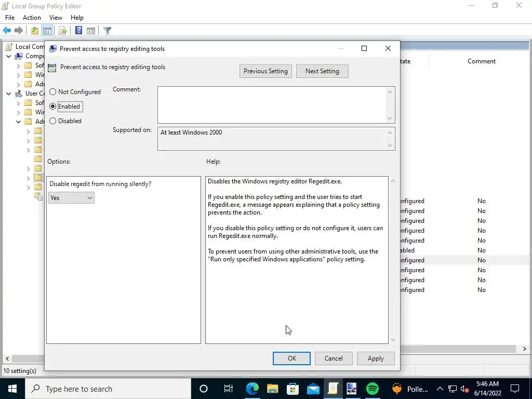The width and height of the screenshot is (532, 399).
Task: Toggle the Show/Hide Console Tree icon
Action: (x=47, y=31)
